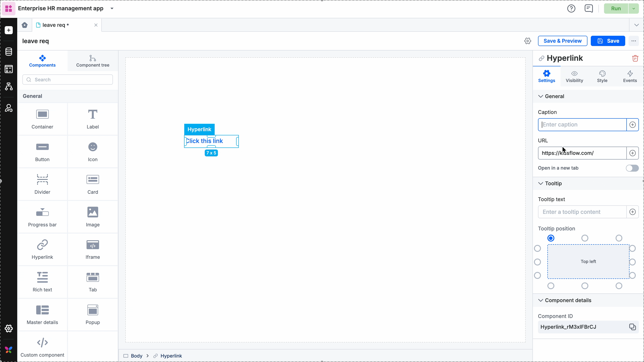Open the database icon in sidebar
The width and height of the screenshot is (644, 362).
[x=9, y=52]
